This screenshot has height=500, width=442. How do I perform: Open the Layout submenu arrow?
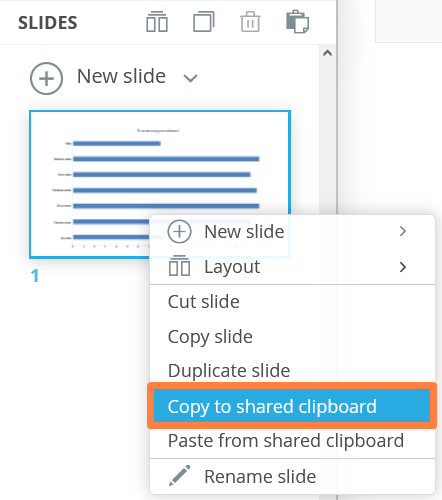[x=403, y=267]
